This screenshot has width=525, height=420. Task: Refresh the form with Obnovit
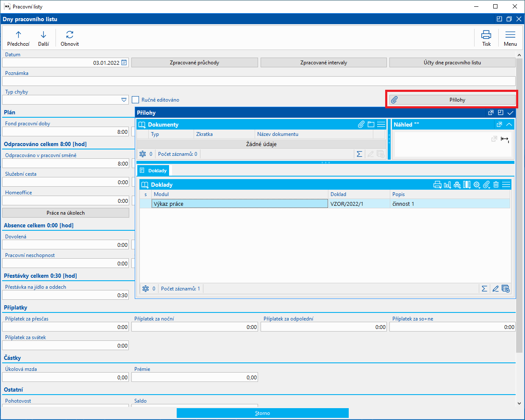[x=69, y=38]
